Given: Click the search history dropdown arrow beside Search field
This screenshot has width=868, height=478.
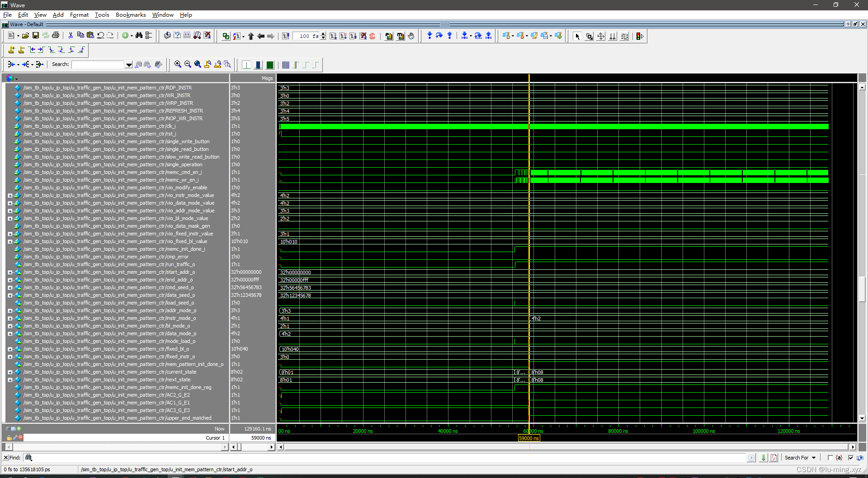Looking at the screenshot, I should coord(129,64).
